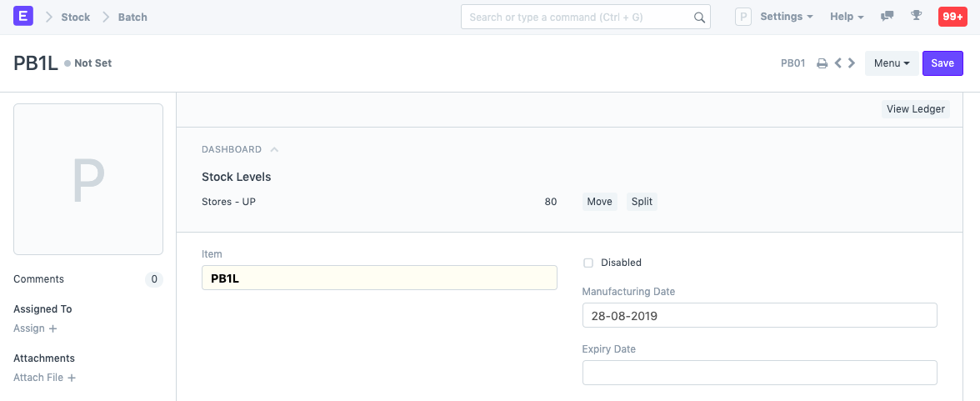Go to previous batch with left arrow
980x401 pixels.
point(838,63)
